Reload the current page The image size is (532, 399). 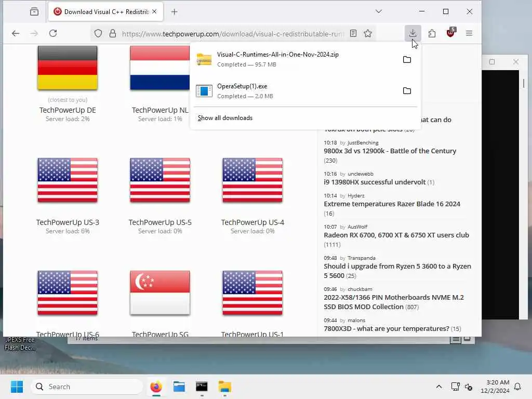(x=53, y=33)
